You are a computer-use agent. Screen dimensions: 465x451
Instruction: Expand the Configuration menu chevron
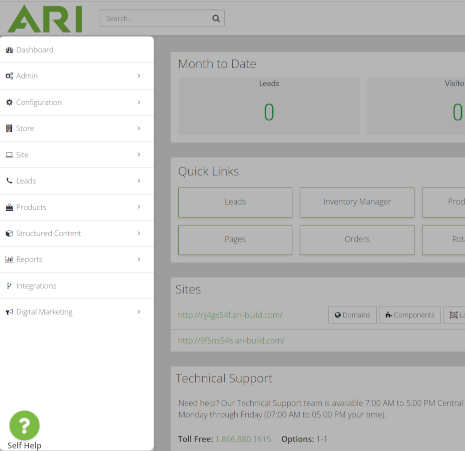click(139, 102)
